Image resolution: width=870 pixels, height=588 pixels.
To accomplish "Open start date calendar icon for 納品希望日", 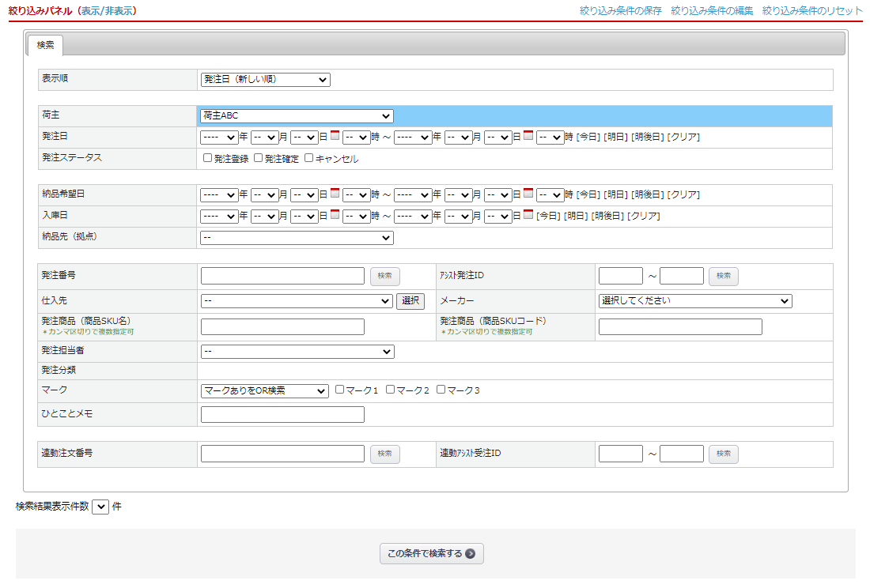I will pos(335,193).
